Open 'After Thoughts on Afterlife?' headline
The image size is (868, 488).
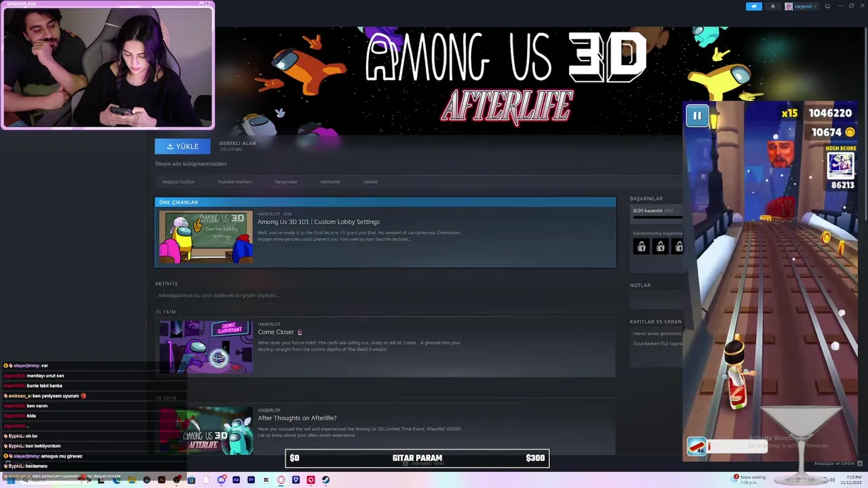click(x=297, y=418)
